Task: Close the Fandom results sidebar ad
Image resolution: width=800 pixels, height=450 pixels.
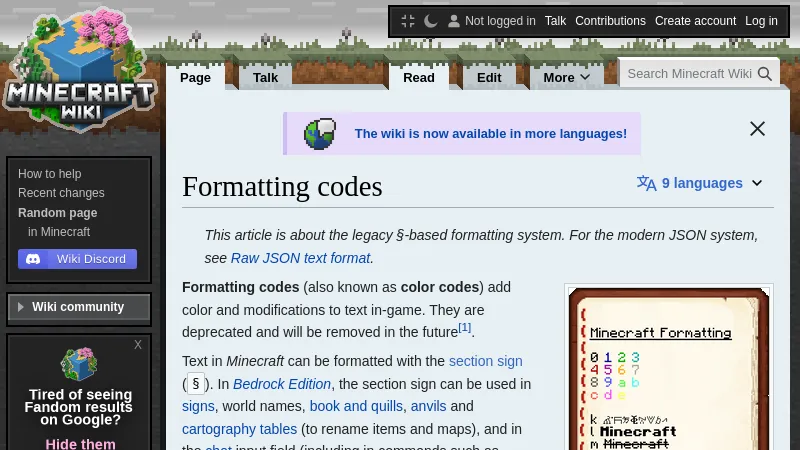Action: [138, 345]
